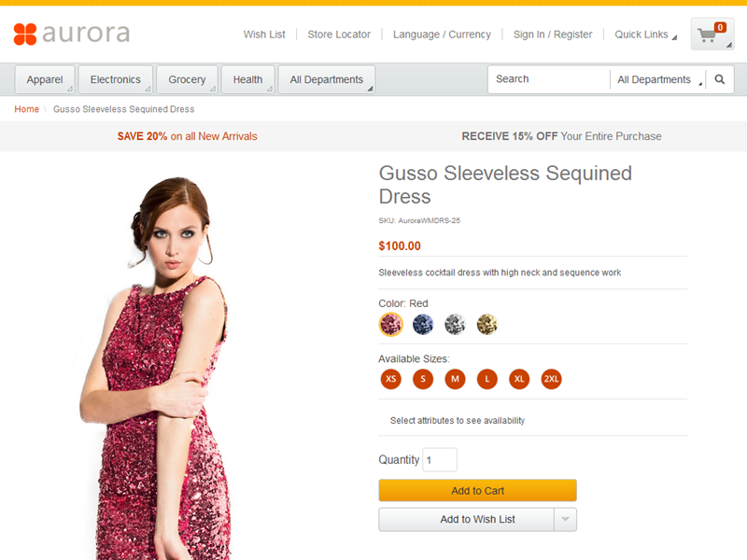This screenshot has height=560, width=747.
Task: Click the search magnifier icon
Action: (x=720, y=80)
